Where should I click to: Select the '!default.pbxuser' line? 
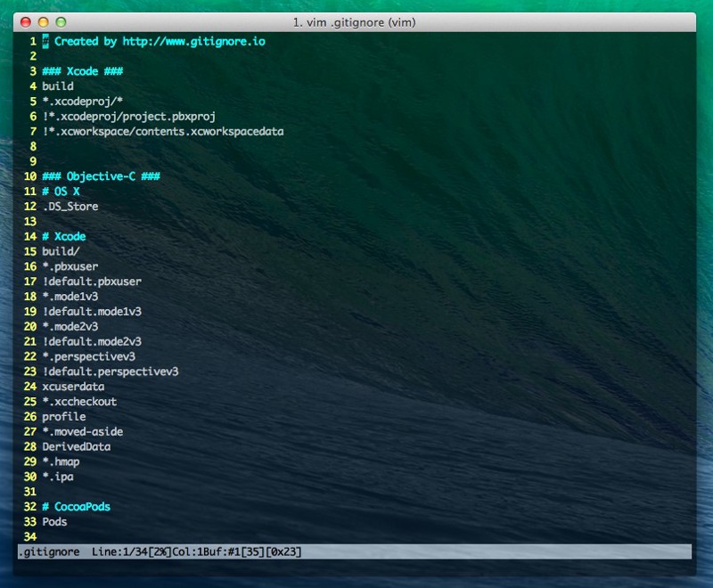click(x=91, y=282)
